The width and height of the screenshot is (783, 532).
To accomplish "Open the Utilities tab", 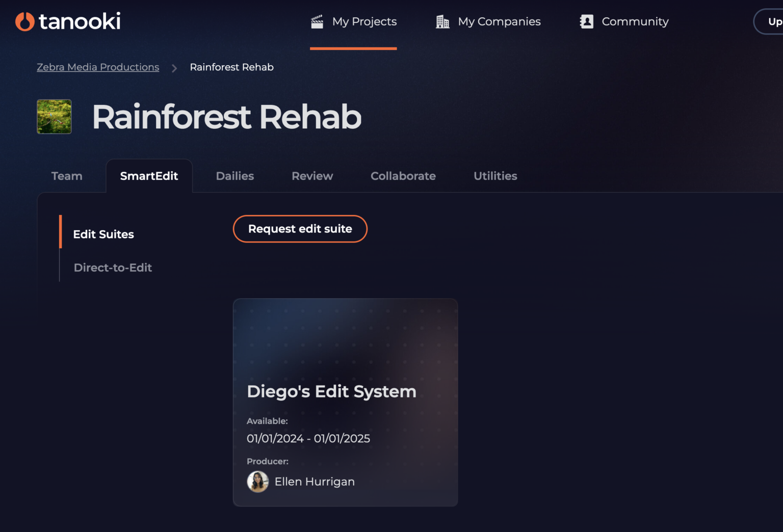I will tap(495, 176).
